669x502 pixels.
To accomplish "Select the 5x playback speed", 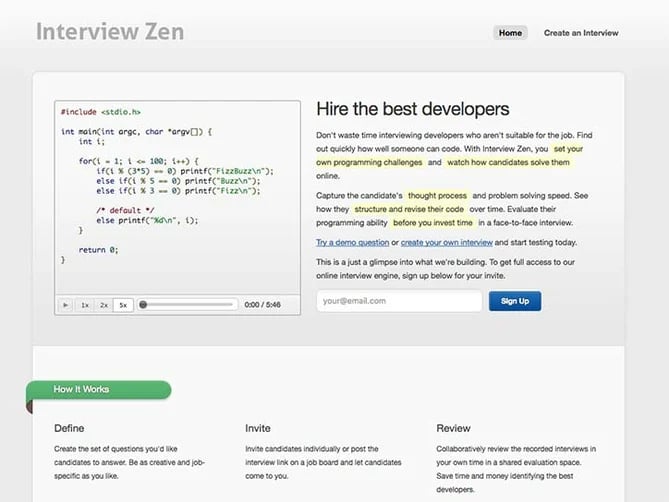I will click(122, 304).
